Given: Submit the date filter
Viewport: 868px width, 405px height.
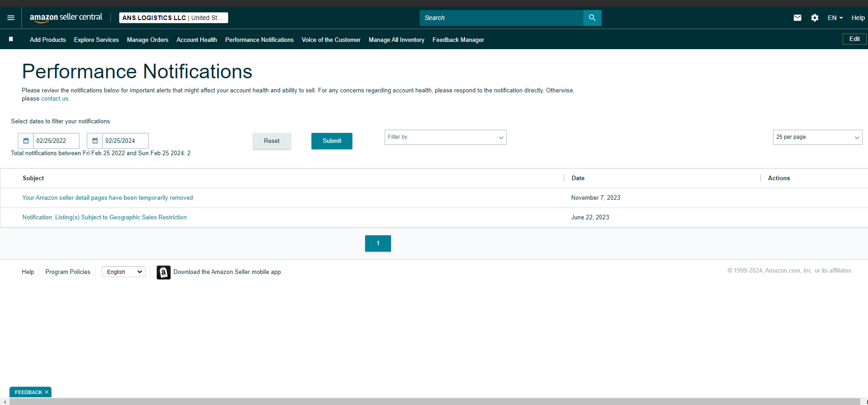Looking at the screenshot, I should (332, 141).
